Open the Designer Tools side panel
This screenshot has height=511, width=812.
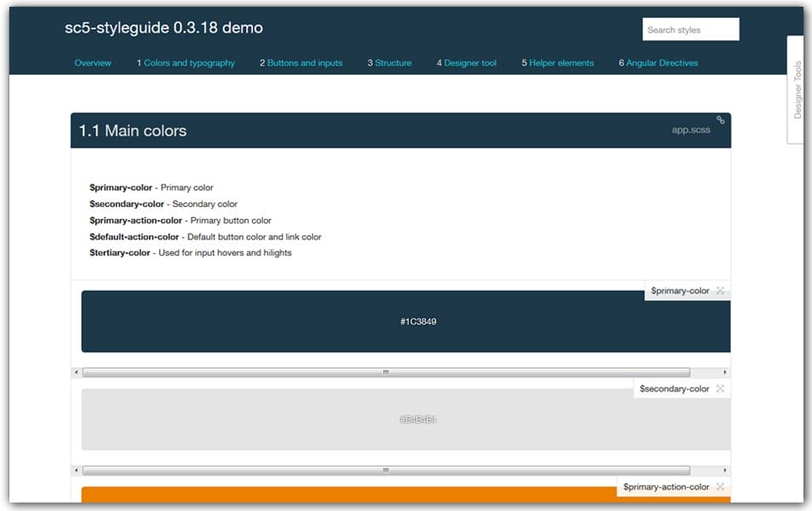pyautogui.click(x=797, y=89)
